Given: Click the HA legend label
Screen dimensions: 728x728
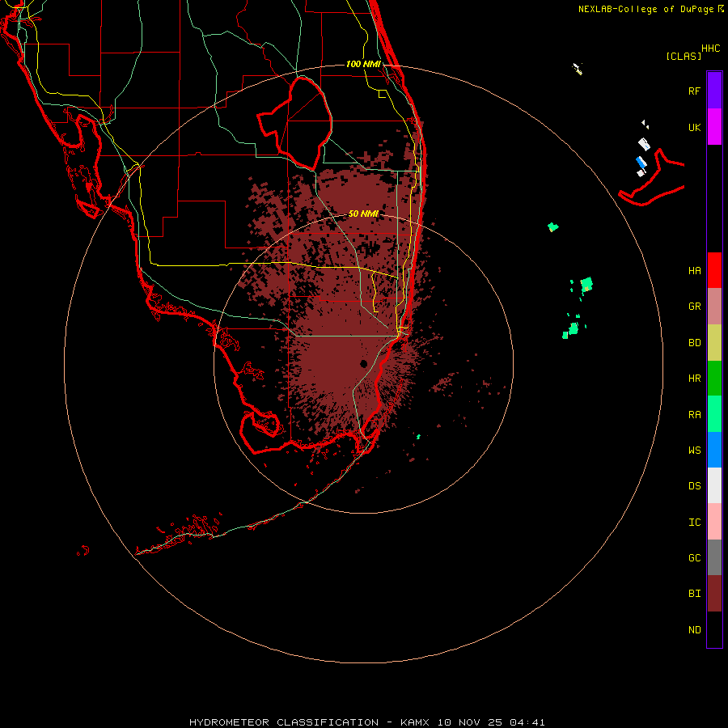Looking at the screenshot, I should (x=694, y=271).
